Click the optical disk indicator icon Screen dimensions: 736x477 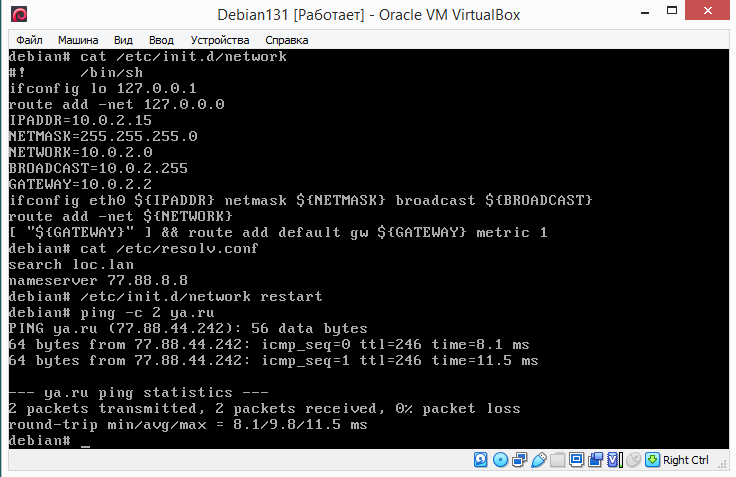click(499, 460)
